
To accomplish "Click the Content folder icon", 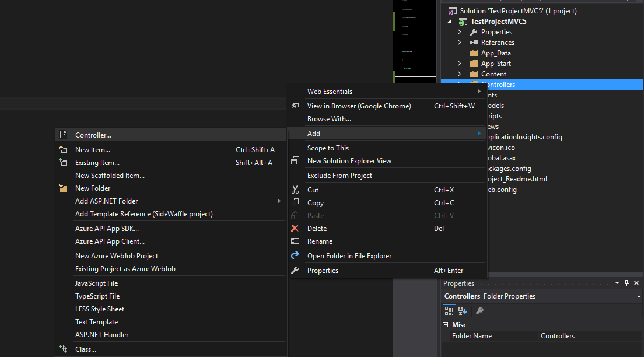I will click(x=474, y=74).
